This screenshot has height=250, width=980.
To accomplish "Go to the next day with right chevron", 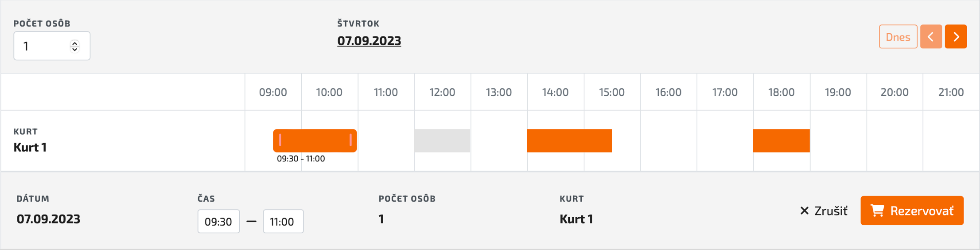I will pos(956,37).
